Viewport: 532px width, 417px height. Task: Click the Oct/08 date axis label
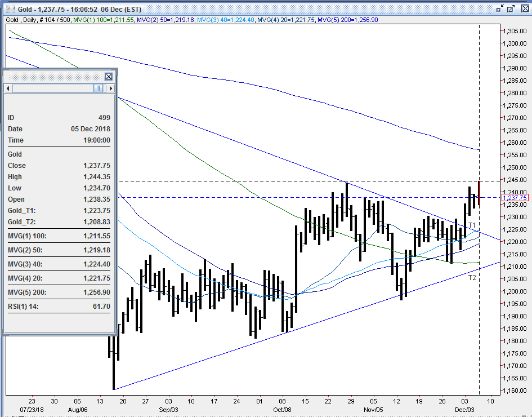(282, 410)
